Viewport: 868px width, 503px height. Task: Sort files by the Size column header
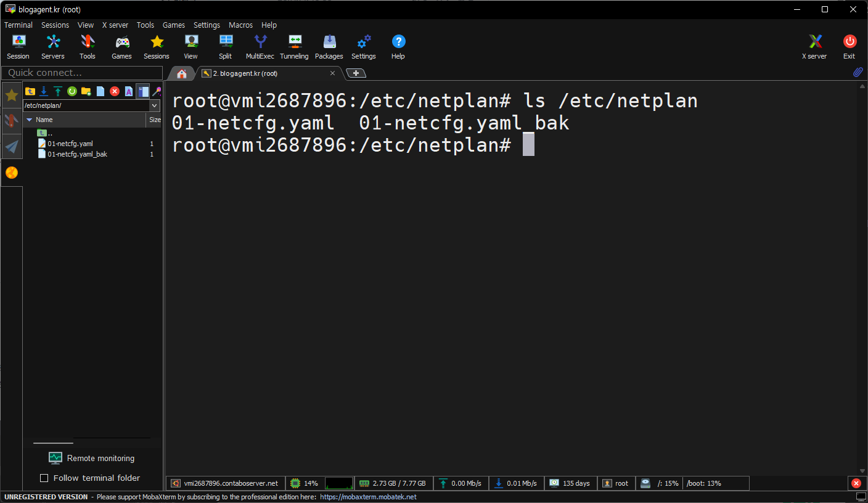tap(155, 120)
